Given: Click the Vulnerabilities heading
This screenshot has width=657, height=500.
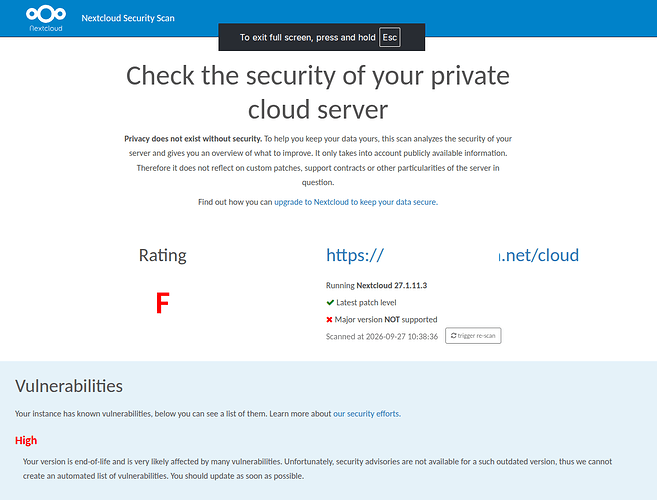Looking at the screenshot, I should point(69,386).
